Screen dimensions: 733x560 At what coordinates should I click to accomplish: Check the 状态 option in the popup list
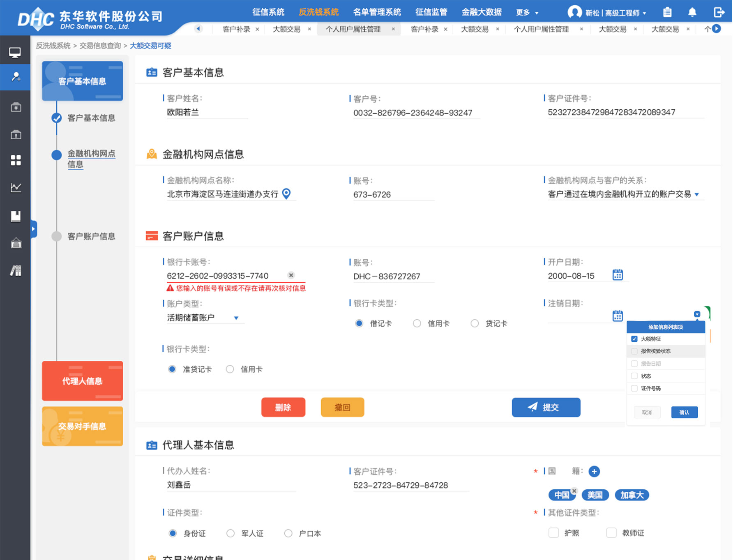634,376
